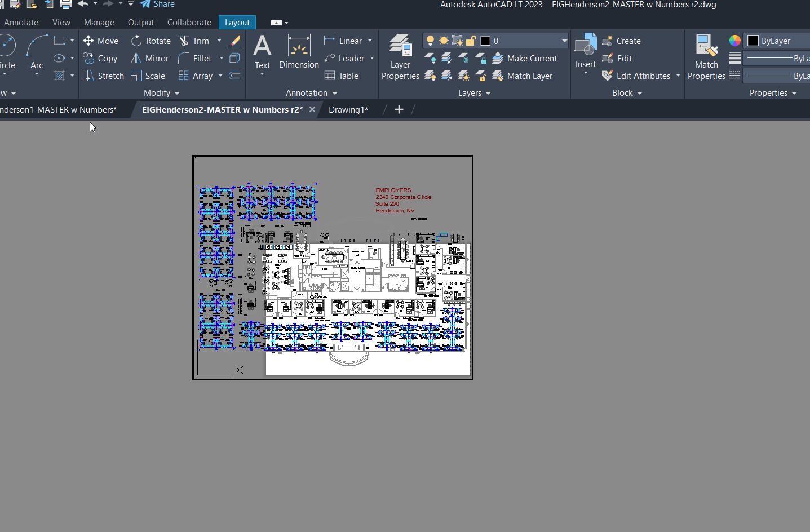Add a new drawing tab
810x532 pixels.
(x=399, y=109)
